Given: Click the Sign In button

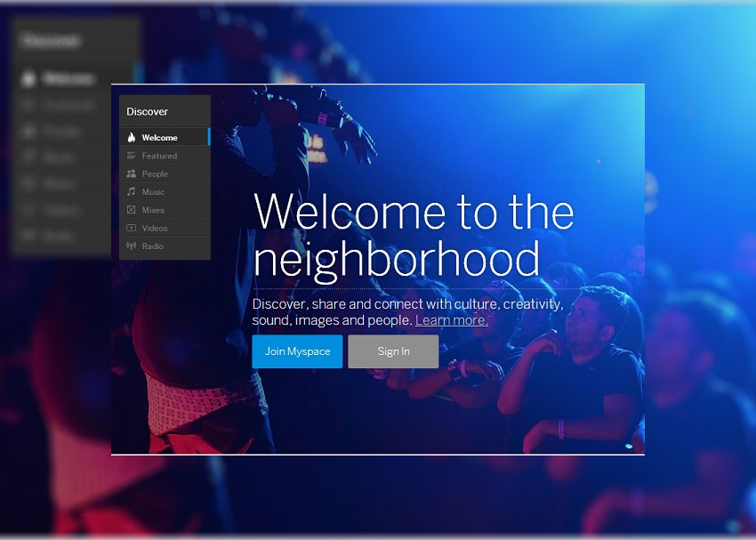Looking at the screenshot, I should (393, 351).
